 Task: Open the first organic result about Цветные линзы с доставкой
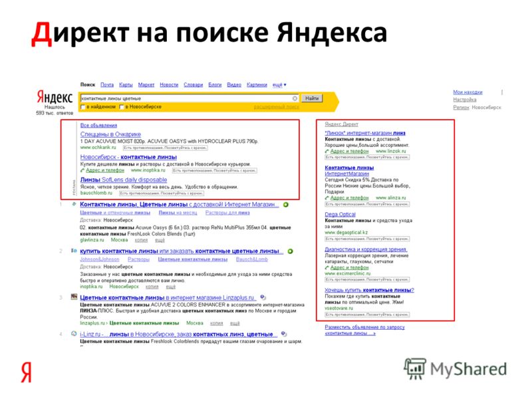(180, 205)
